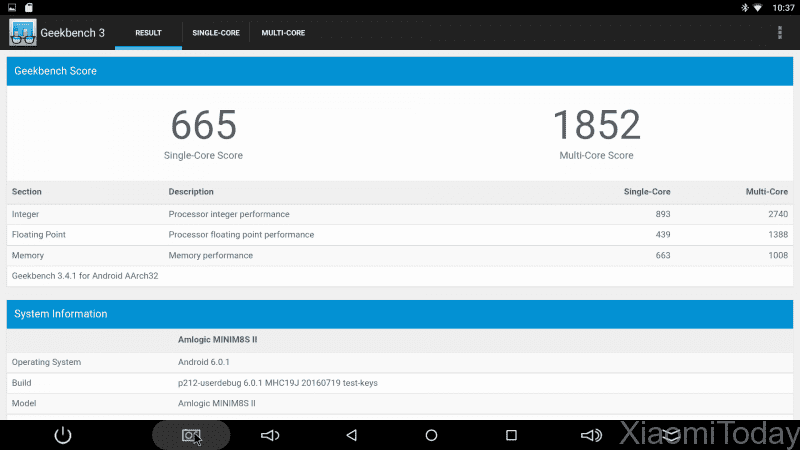Select Memory single-core value 663
The image size is (800, 450).
[x=663, y=256]
